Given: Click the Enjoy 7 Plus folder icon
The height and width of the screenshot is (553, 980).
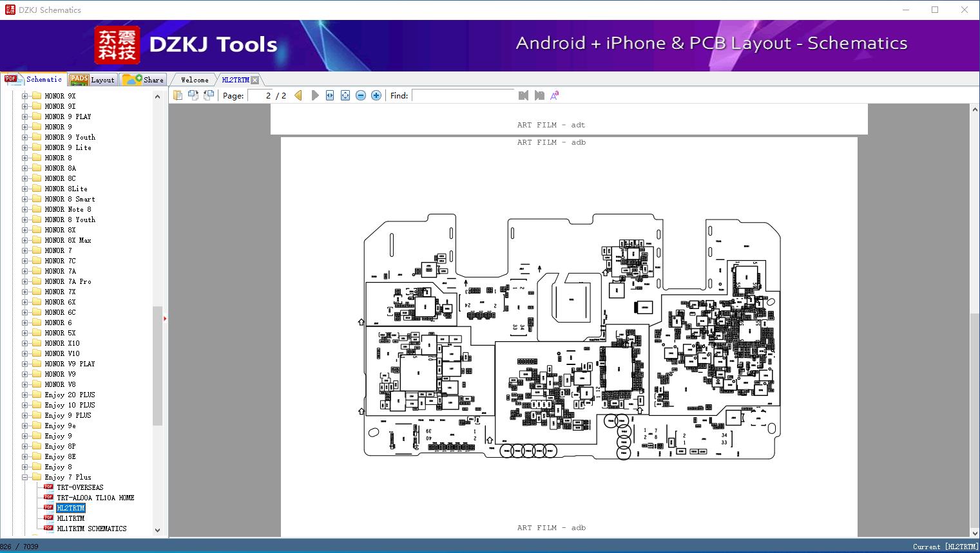Looking at the screenshot, I should (x=37, y=477).
